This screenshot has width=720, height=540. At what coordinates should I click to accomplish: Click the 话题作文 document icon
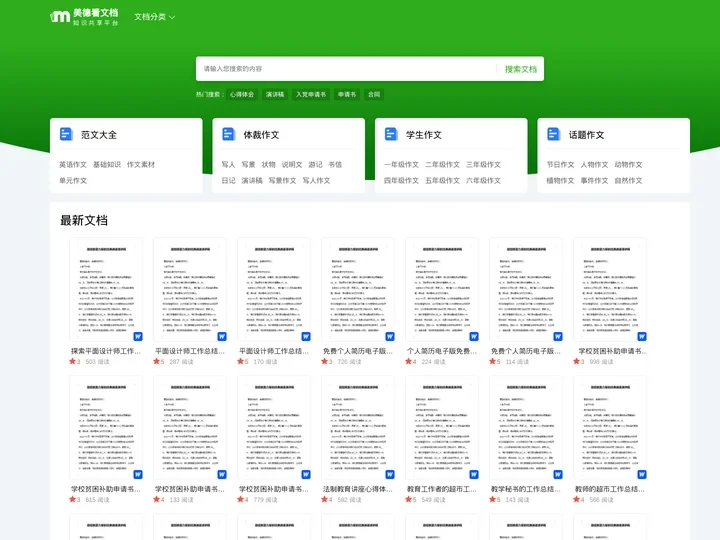(x=554, y=134)
